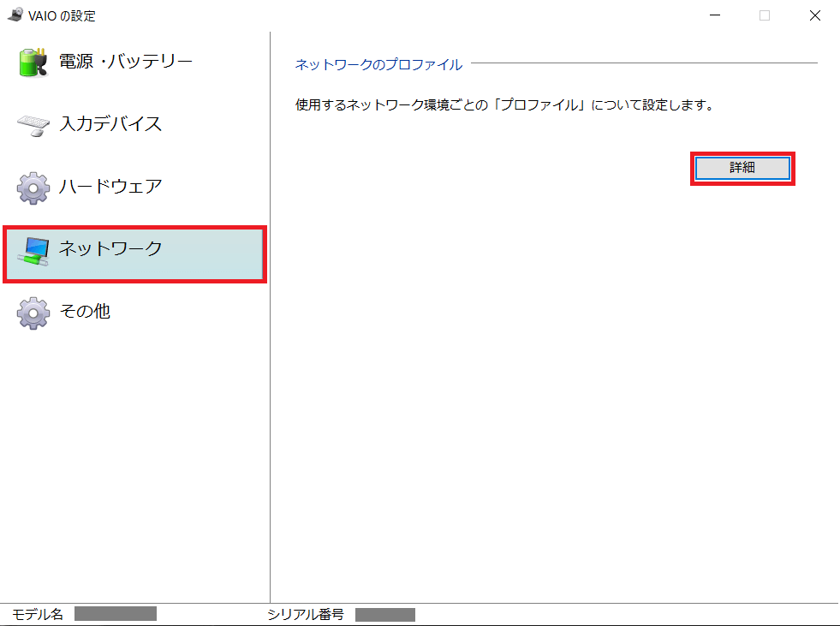
Task: Click the battery icon for 電源・バッテリー
Action: (x=33, y=63)
